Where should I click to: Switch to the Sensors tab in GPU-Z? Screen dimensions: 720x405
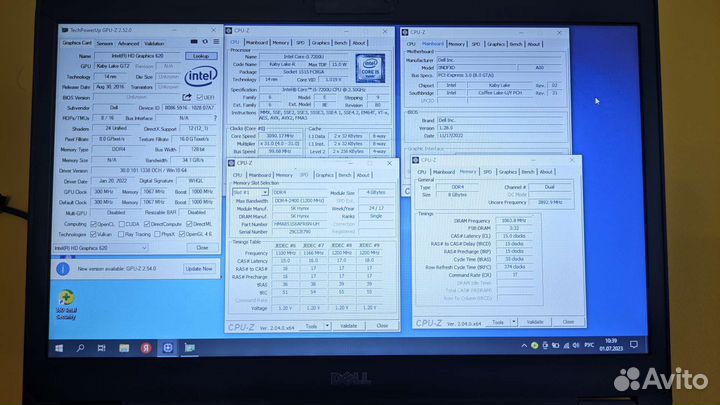pyautogui.click(x=105, y=43)
